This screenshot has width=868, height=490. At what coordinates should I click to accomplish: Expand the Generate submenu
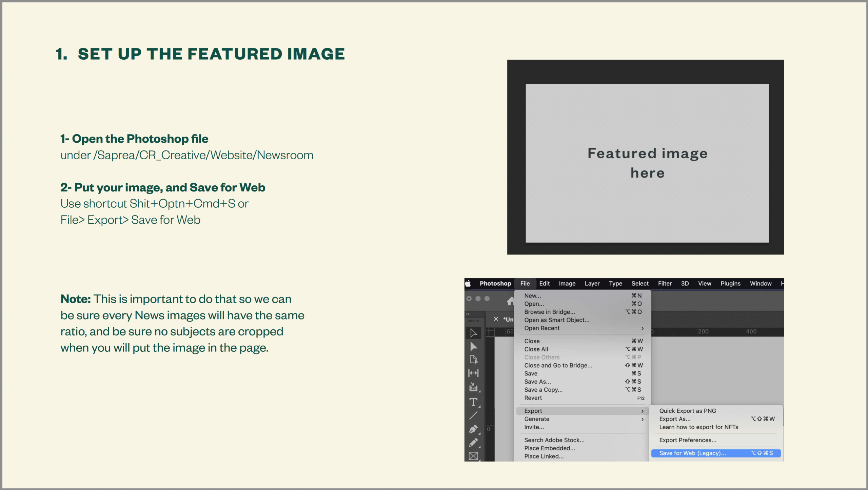(x=583, y=419)
